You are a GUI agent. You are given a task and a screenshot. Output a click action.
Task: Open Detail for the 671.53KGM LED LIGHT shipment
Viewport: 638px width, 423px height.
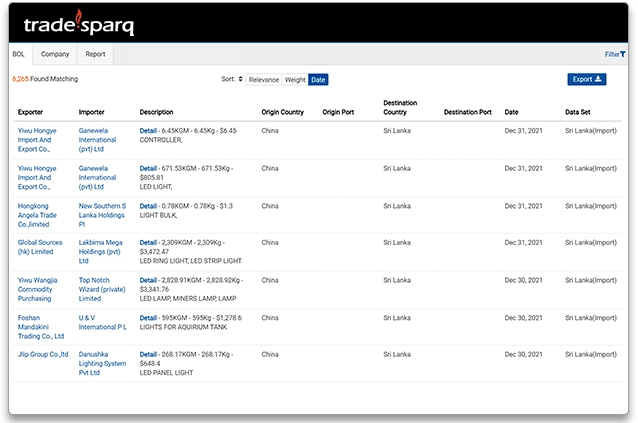pos(148,168)
